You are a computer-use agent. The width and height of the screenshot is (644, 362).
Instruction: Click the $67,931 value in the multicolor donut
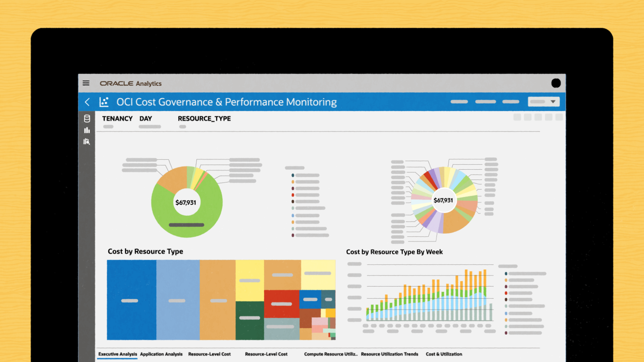click(x=443, y=200)
